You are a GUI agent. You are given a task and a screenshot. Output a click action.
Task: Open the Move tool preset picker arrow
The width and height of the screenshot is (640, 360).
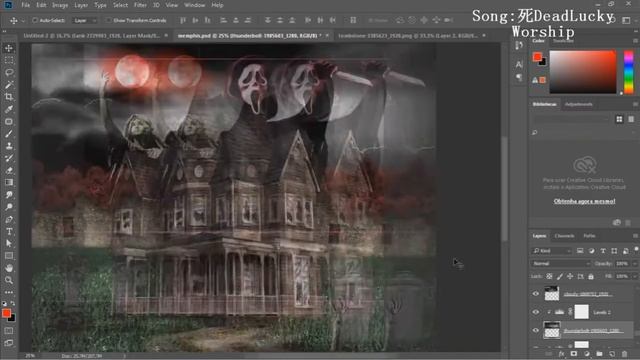[x=23, y=20]
